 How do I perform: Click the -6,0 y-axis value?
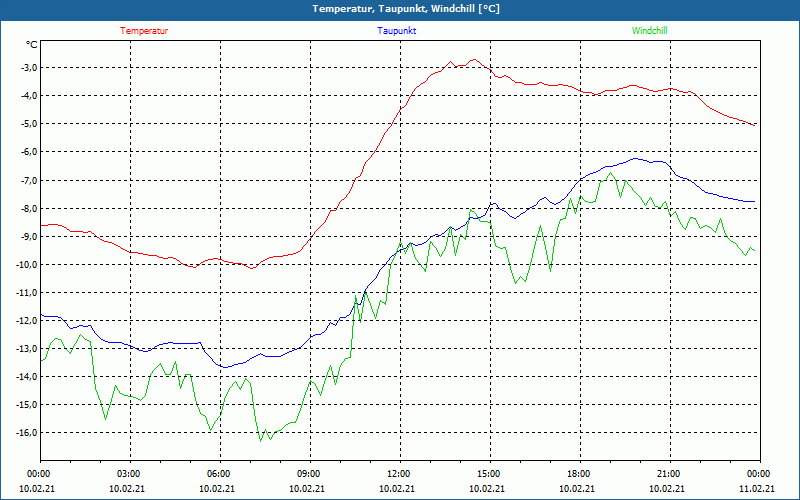[28, 152]
